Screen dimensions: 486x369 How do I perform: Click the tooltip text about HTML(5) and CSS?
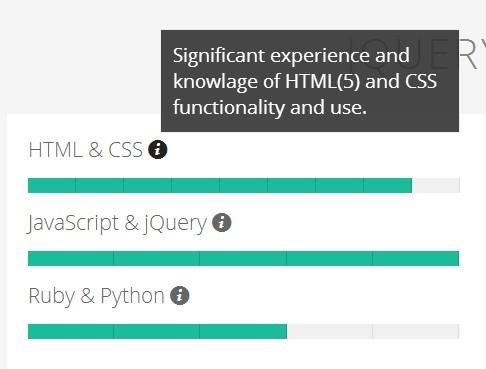coord(305,81)
